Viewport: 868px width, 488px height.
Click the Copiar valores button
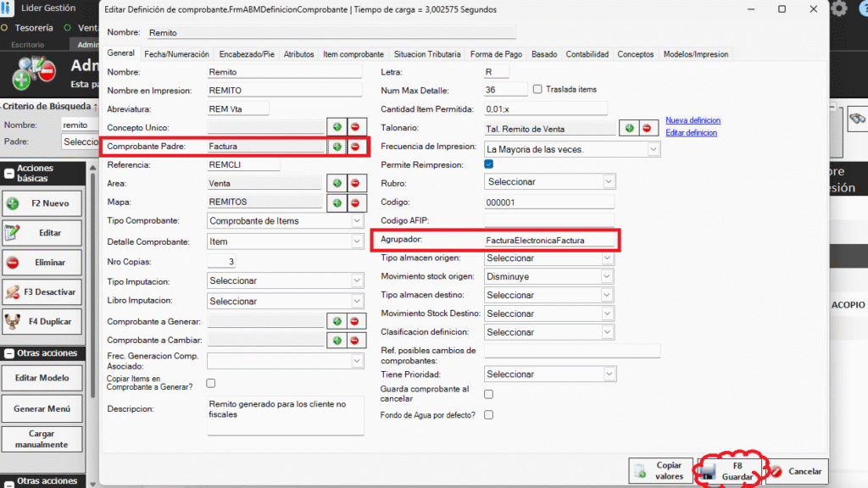coord(660,471)
